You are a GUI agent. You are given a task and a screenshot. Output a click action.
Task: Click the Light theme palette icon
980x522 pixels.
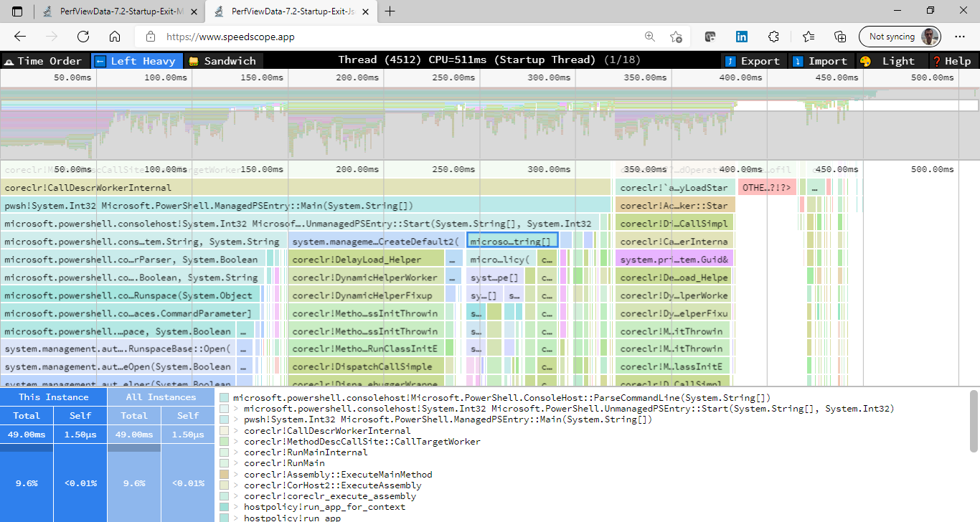click(x=864, y=61)
